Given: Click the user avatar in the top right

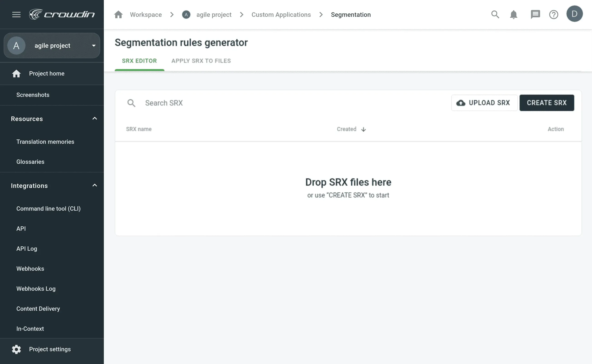Looking at the screenshot, I should point(574,14).
